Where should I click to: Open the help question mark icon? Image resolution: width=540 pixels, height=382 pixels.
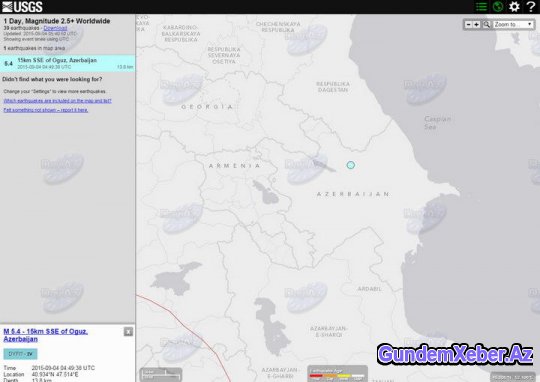point(531,7)
